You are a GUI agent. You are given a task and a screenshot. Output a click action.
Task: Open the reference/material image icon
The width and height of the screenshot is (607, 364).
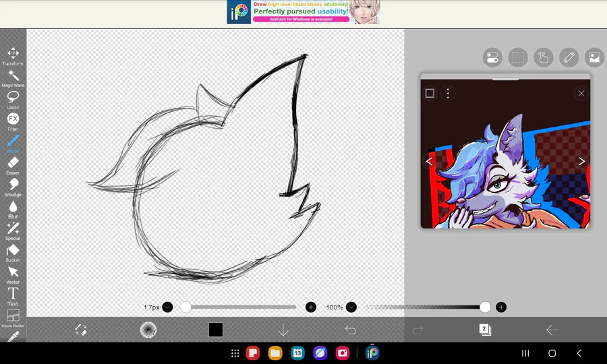pyautogui.click(x=594, y=58)
